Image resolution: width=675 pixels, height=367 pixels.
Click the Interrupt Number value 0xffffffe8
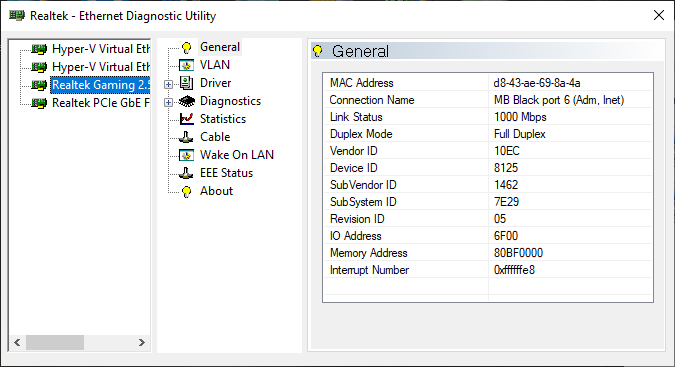(514, 270)
